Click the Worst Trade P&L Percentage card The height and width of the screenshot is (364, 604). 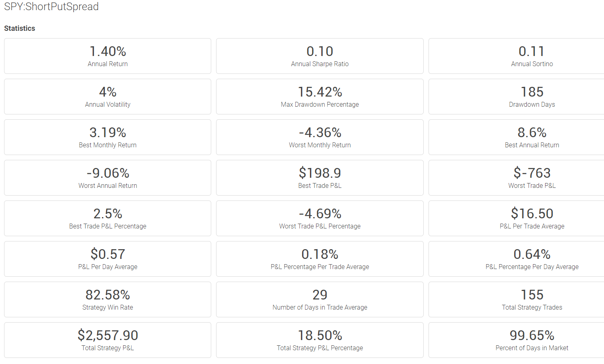(x=320, y=218)
